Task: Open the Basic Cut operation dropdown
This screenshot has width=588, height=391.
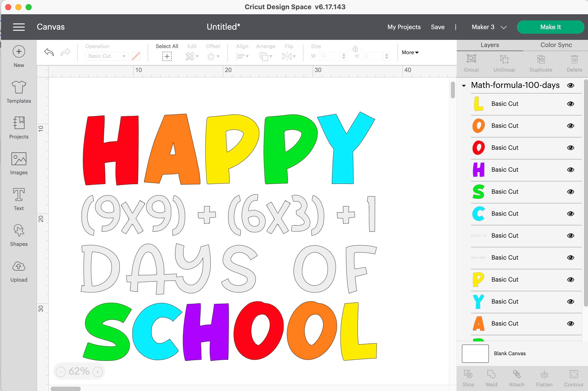Action: (107, 56)
